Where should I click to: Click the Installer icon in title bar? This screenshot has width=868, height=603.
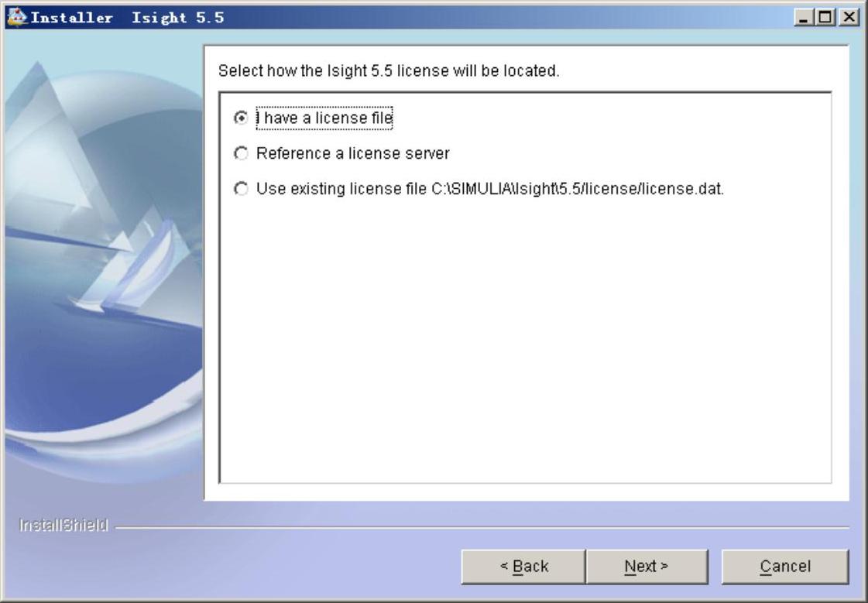pos(16,17)
